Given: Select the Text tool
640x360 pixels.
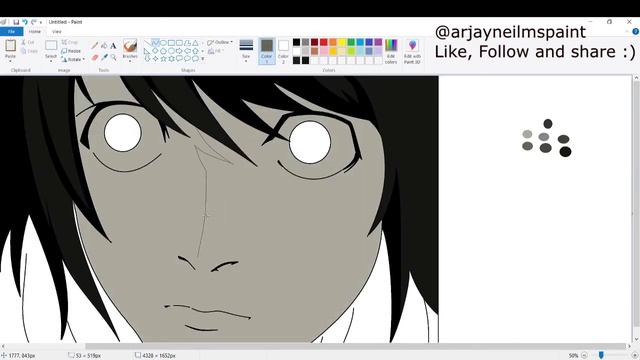Looking at the screenshot, I should tap(113, 46).
